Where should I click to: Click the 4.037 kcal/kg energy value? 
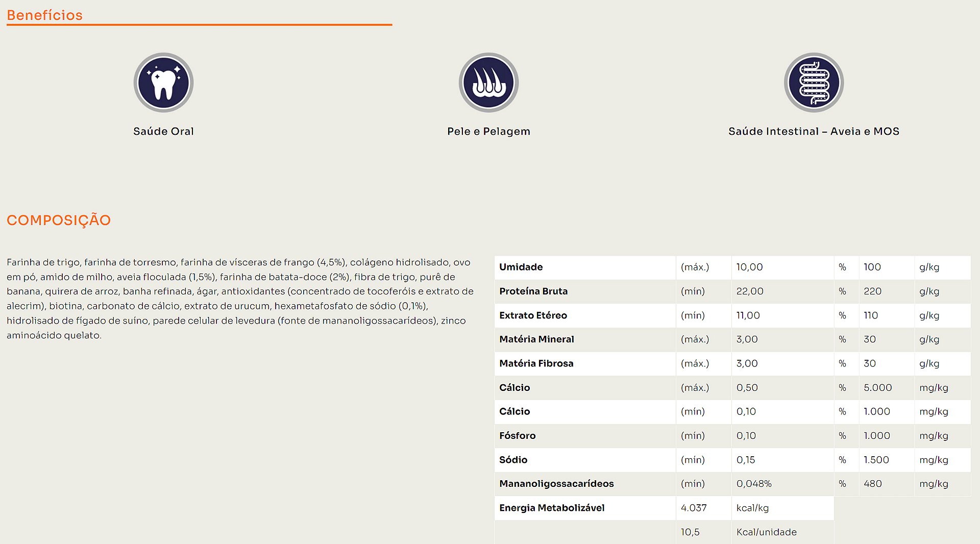694,508
